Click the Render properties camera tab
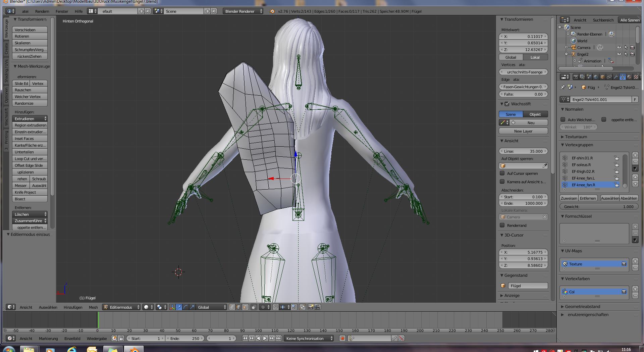Screen dimensions: 644x352 (576, 77)
